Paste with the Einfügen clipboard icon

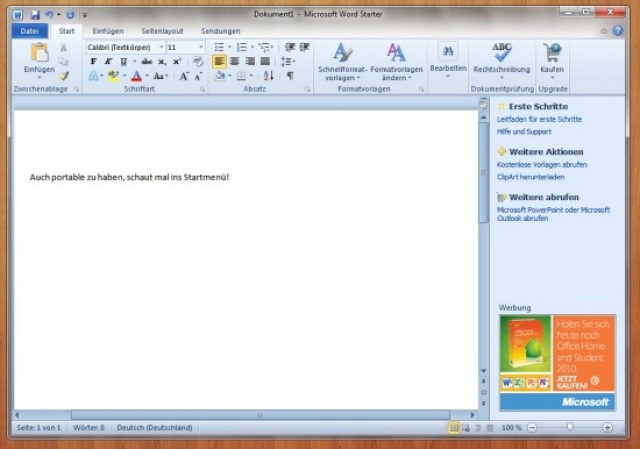coord(39,52)
